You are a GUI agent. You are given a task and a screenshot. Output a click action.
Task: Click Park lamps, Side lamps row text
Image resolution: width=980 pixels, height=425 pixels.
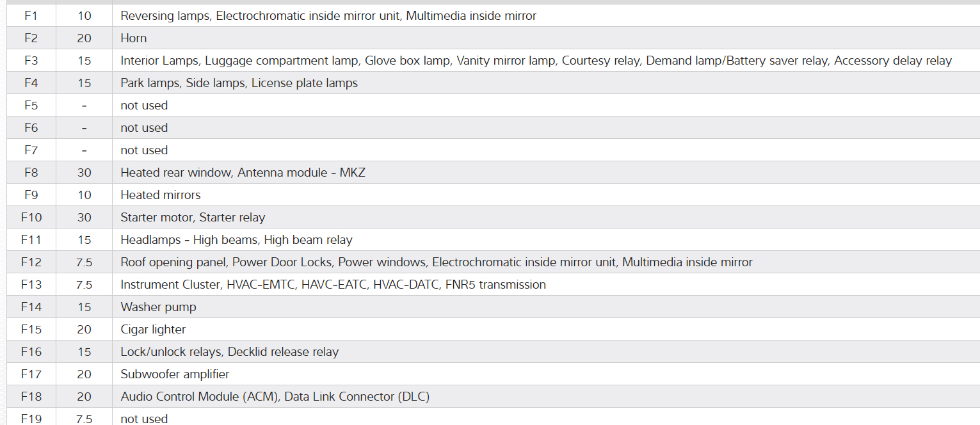(x=239, y=83)
